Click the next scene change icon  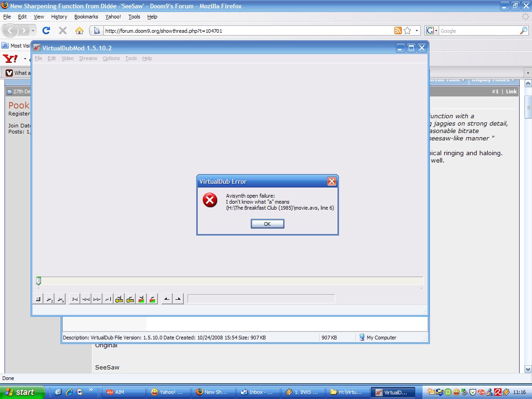(x=152, y=299)
